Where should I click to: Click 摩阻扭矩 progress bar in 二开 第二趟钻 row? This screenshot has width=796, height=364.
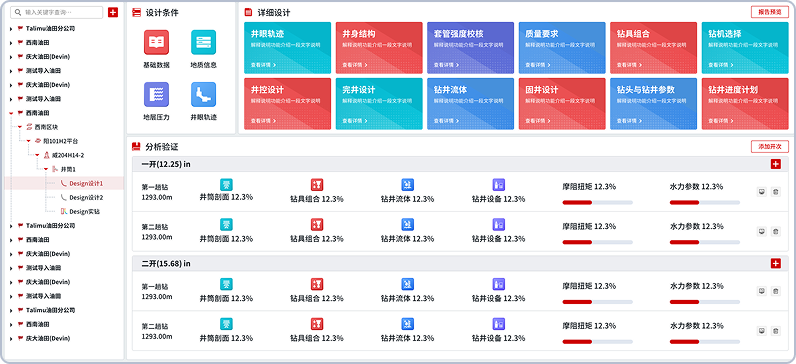click(x=598, y=342)
